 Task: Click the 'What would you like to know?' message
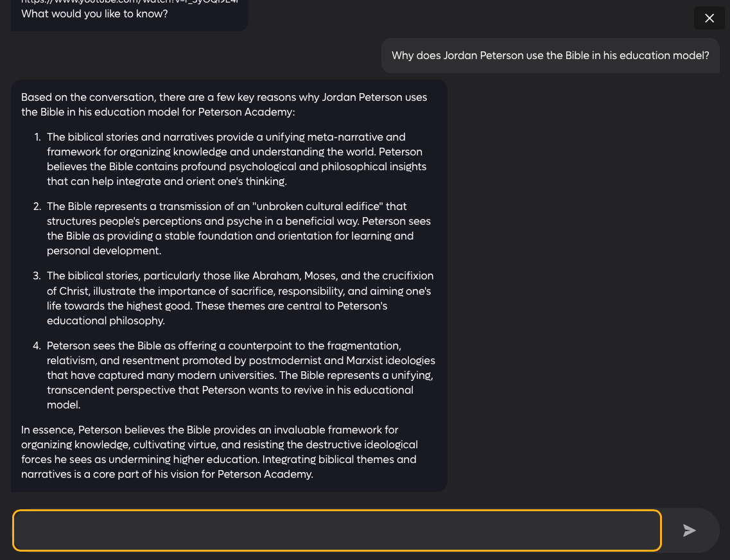(94, 13)
